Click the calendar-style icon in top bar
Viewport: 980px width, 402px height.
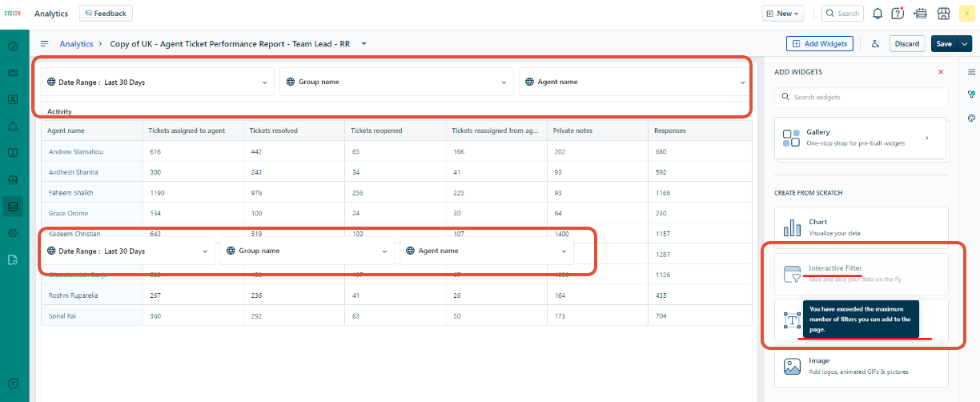(x=920, y=13)
